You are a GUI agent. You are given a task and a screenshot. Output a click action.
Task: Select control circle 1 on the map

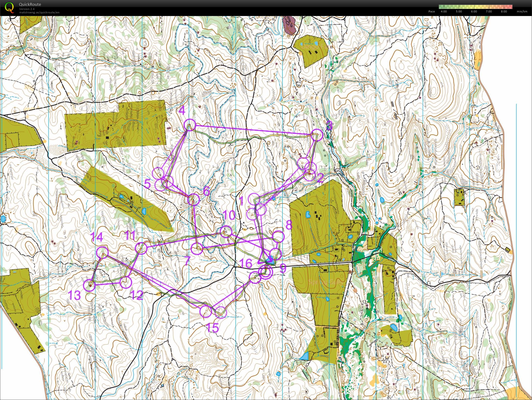click(253, 198)
